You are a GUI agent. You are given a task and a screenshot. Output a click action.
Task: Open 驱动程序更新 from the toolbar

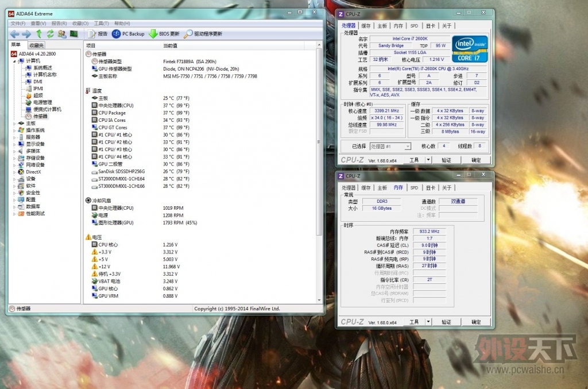(203, 34)
